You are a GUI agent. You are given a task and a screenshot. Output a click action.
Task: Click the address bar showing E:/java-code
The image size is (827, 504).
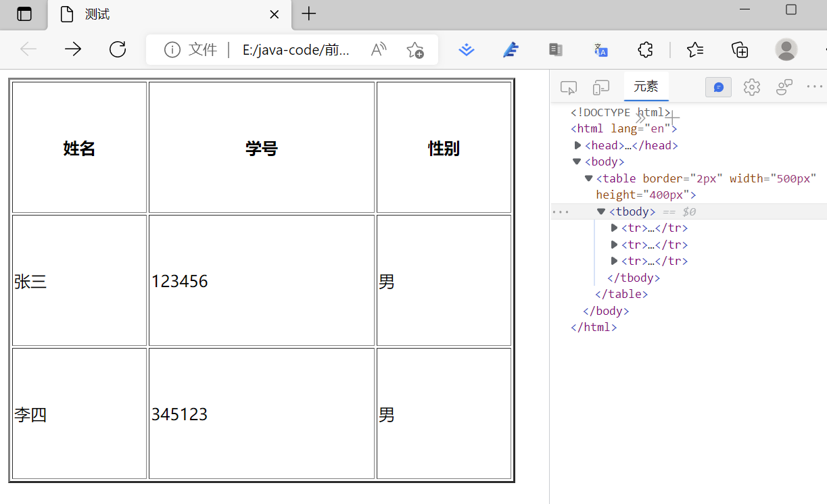point(296,49)
